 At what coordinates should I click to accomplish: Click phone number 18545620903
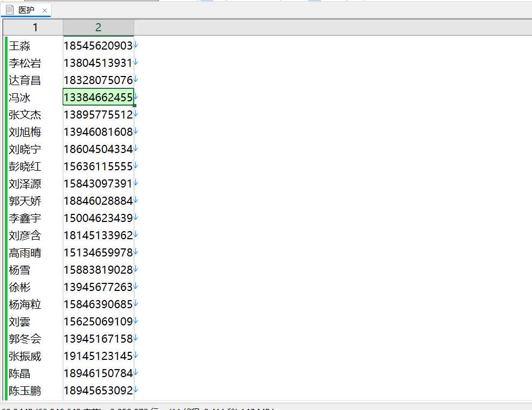pyautogui.click(x=98, y=45)
